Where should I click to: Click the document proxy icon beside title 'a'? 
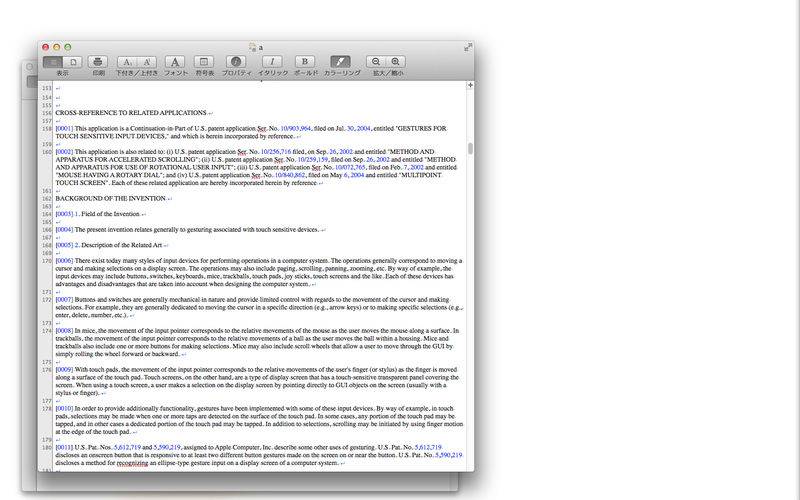[x=252, y=47]
